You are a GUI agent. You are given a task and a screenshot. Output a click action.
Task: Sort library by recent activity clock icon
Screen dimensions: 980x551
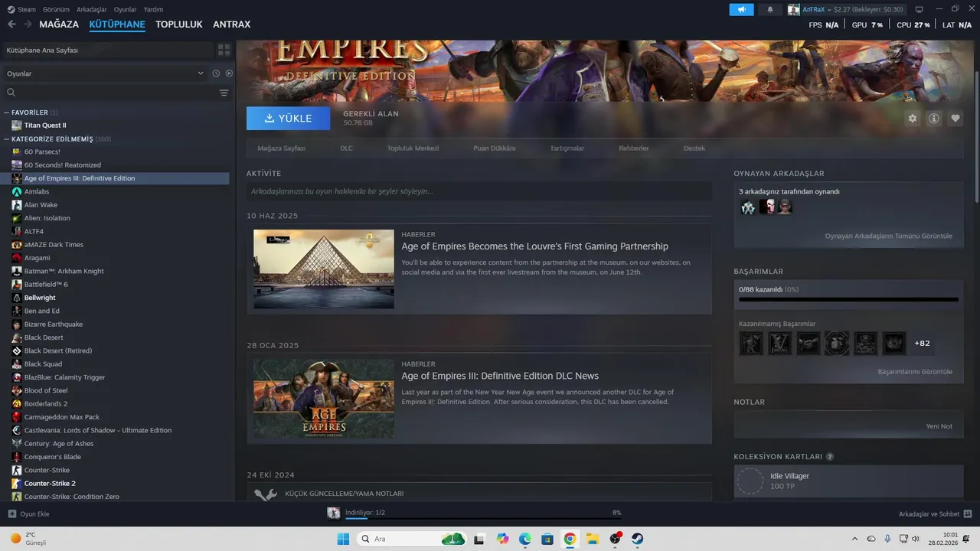pyautogui.click(x=216, y=73)
